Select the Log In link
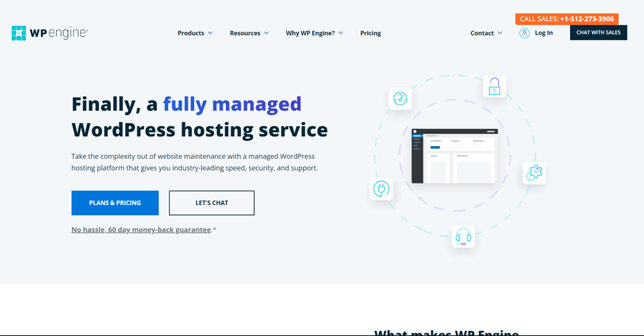The width and height of the screenshot is (644, 336). [544, 33]
